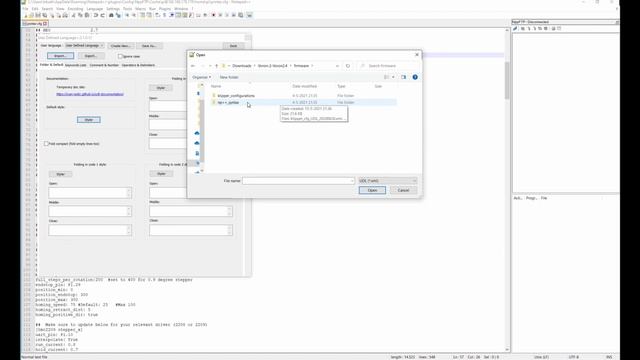Go up one folder in Open dialog

coord(216,66)
